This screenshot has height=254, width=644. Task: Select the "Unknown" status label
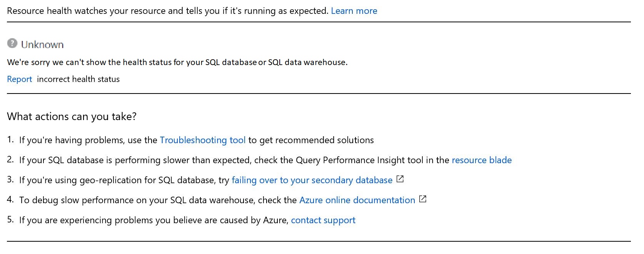click(42, 44)
